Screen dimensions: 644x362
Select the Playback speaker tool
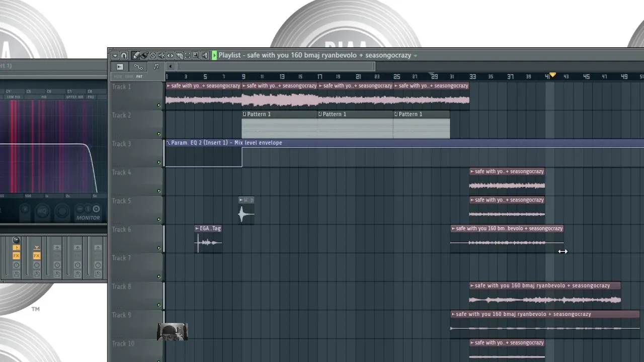click(x=204, y=55)
